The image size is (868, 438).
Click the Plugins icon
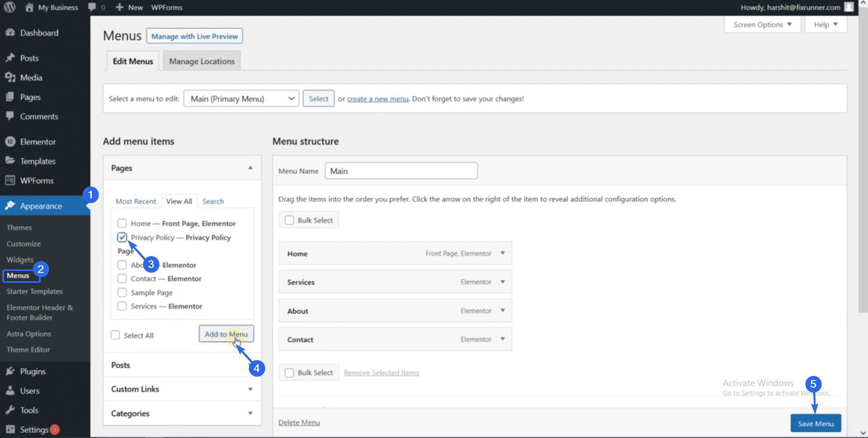coord(10,371)
